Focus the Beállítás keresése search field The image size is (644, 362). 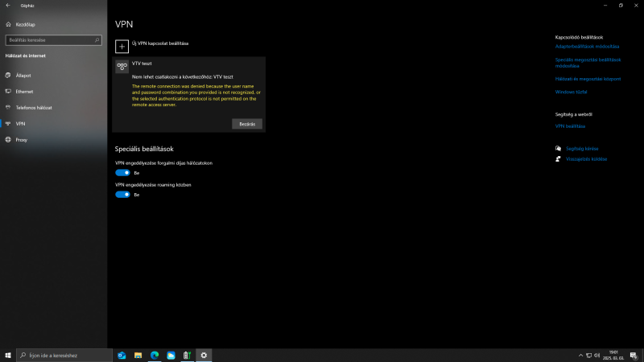click(x=53, y=40)
